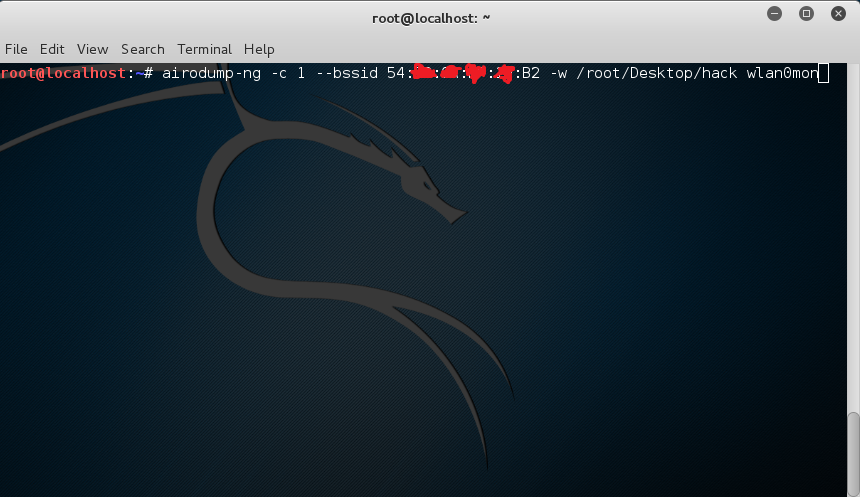
Task: Open the File menu
Action: coord(16,49)
